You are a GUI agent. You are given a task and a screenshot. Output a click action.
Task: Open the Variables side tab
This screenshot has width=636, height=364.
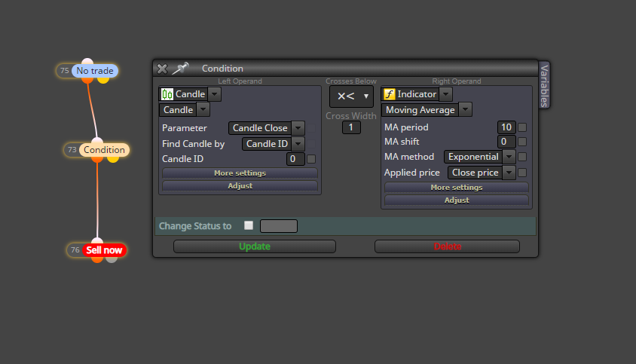[544, 85]
